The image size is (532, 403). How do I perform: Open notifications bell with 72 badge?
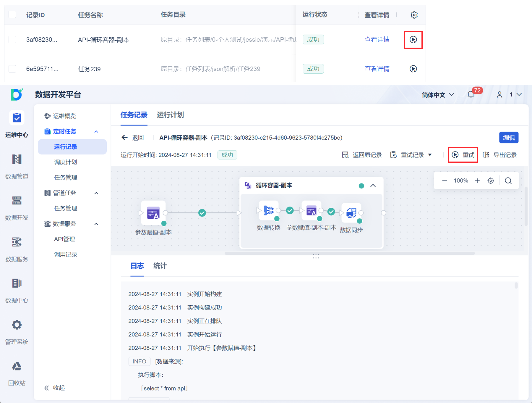tap(471, 94)
